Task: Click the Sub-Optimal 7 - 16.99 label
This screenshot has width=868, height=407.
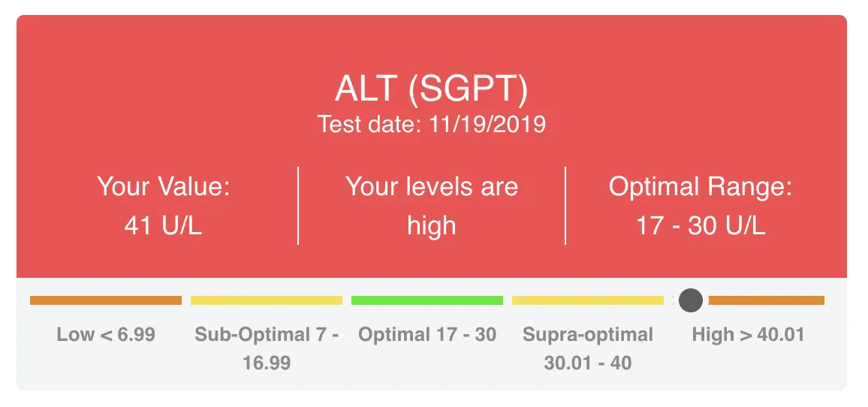Action: point(267,349)
